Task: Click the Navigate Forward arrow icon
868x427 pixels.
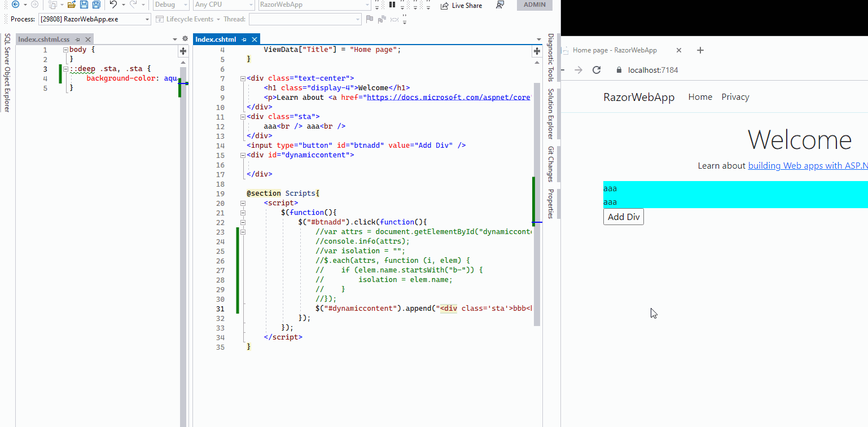Action: pos(34,5)
